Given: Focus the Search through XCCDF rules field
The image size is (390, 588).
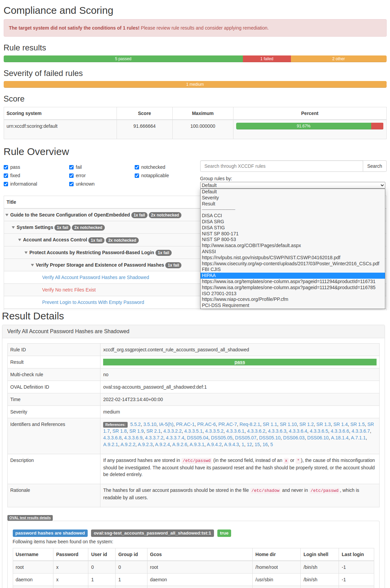Looking at the screenshot, I should point(281,166).
